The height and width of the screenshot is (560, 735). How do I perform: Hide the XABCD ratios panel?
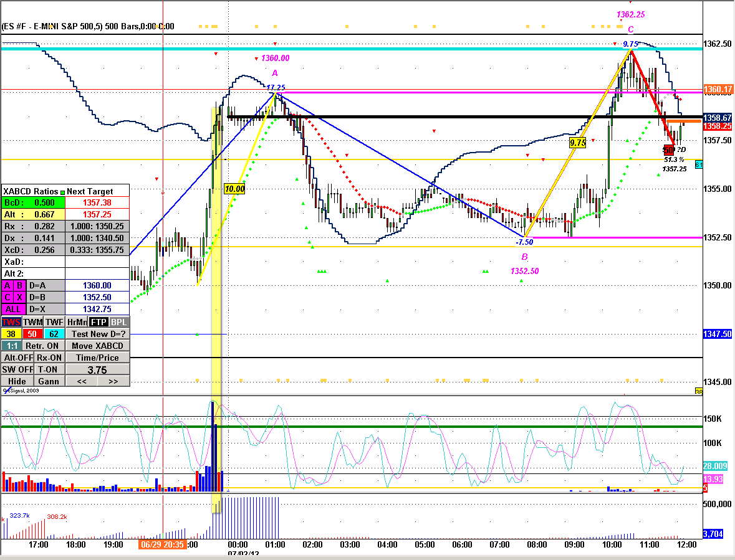click(17, 381)
